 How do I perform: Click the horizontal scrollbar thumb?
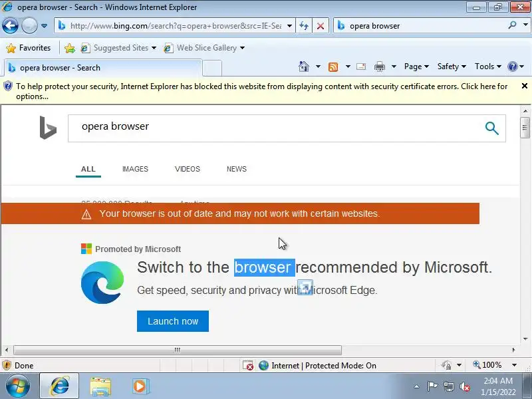(x=177, y=350)
